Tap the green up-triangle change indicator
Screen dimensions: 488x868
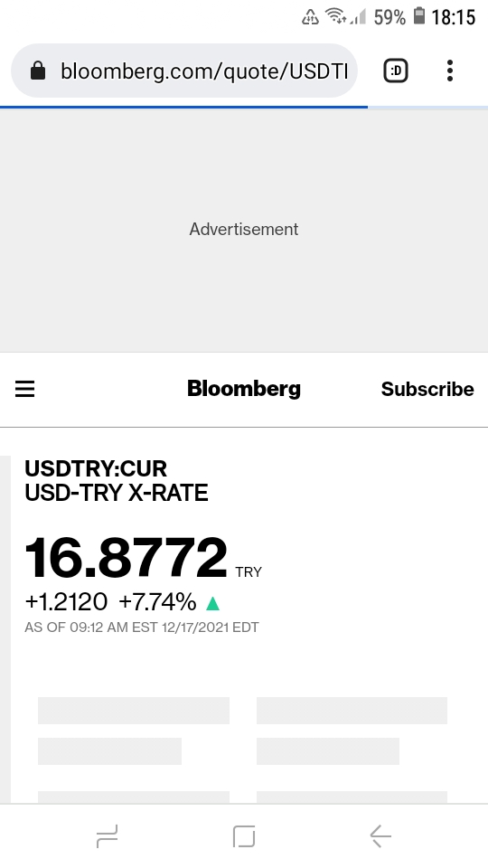click(213, 603)
